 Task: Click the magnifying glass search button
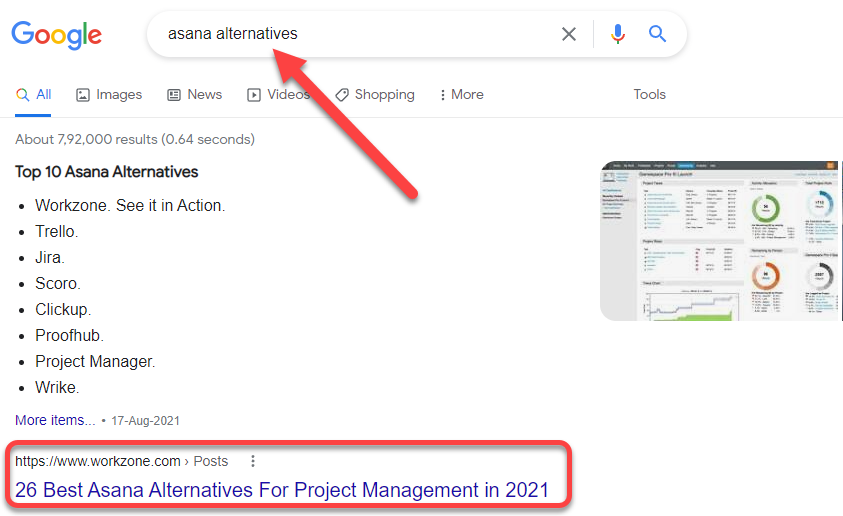point(657,34)
